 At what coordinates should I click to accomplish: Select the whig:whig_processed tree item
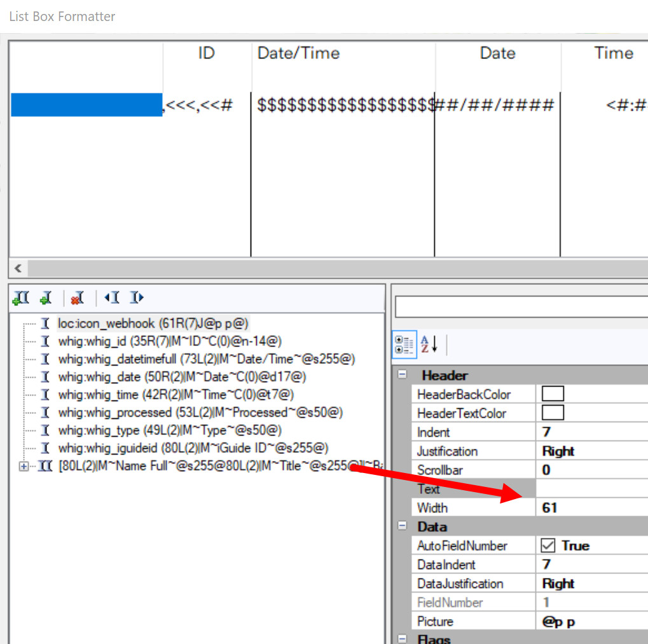click(200, 413)
